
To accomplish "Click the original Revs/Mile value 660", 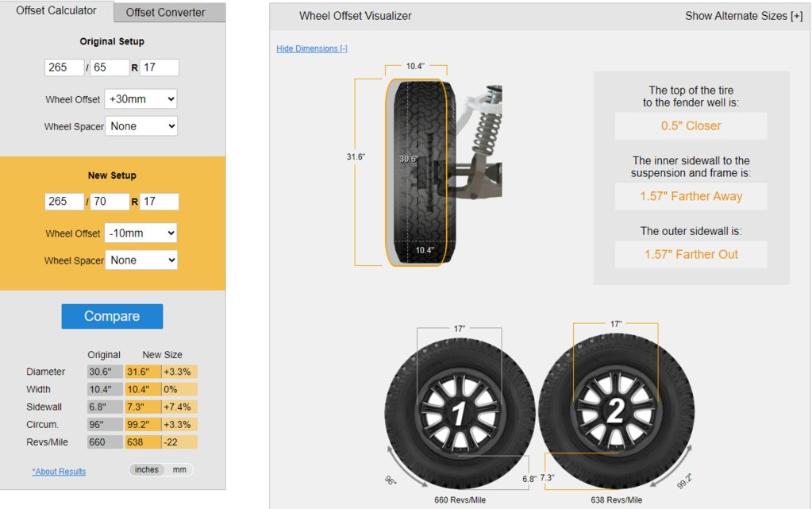I will [x=105, y=442].
